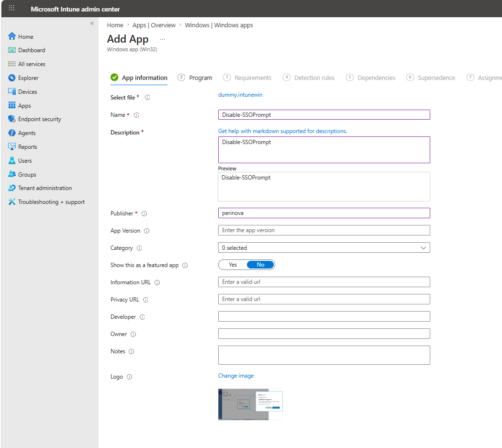Viewport: 502px width, 448px height.
Task: Show info tooltip next to Category
Action: 139,248
